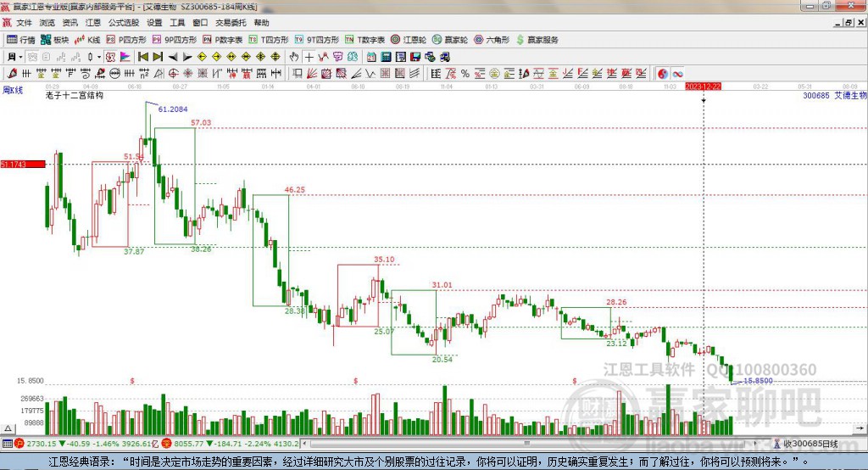Viewport: 868px width, 470px height.
Task: Click the 51.1743 red price label
Action: pos(23,164)
